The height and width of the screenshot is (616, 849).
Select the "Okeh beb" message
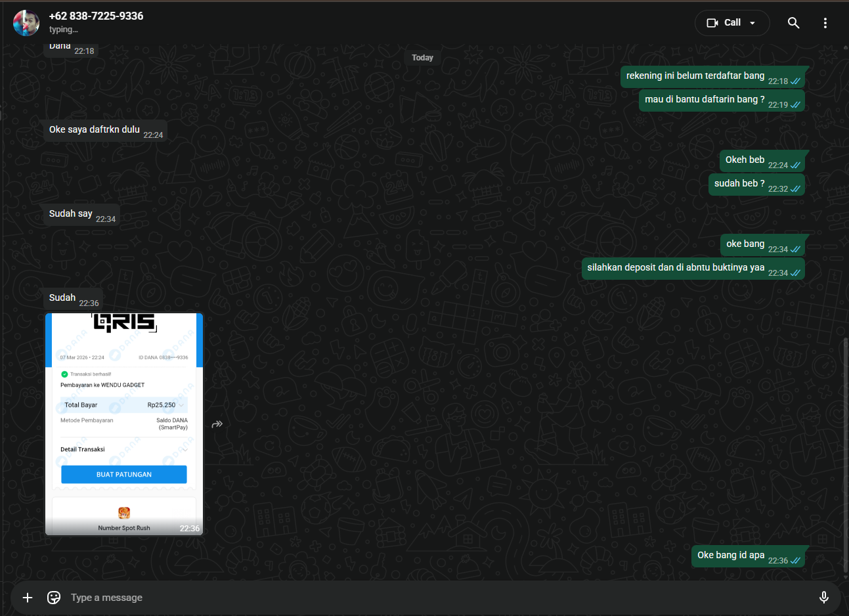pos(762,161)
